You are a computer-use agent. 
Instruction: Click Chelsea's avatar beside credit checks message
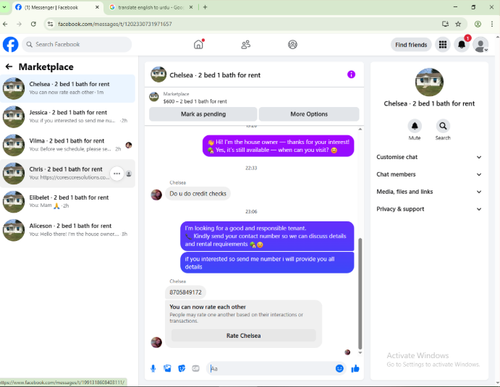(156, 194)
